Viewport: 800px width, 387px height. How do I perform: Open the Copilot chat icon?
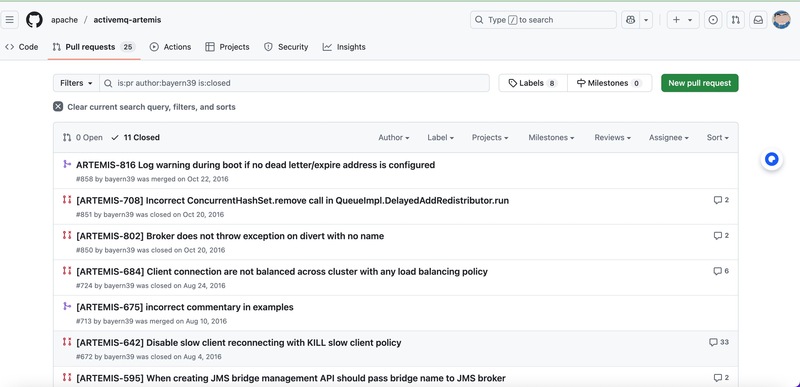pos(631,20)
